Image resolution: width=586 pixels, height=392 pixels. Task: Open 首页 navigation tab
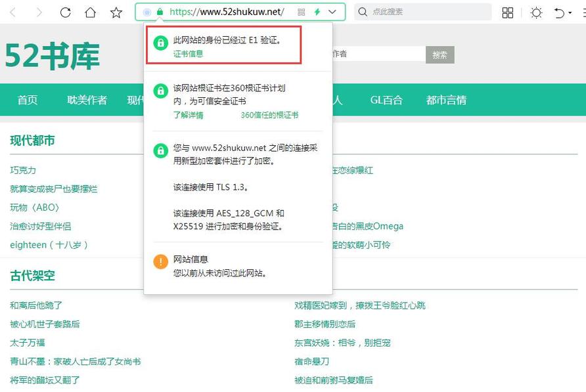(28, 100)
